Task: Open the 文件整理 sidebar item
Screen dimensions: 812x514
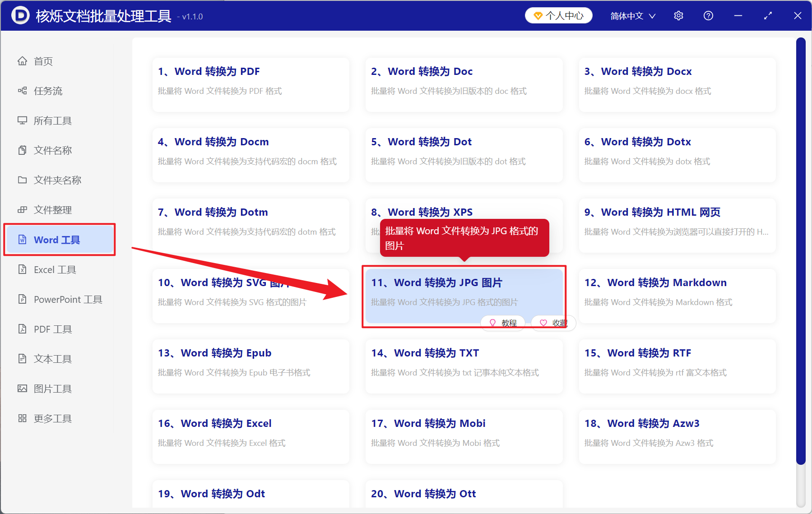Action: [x=53, y=210]
